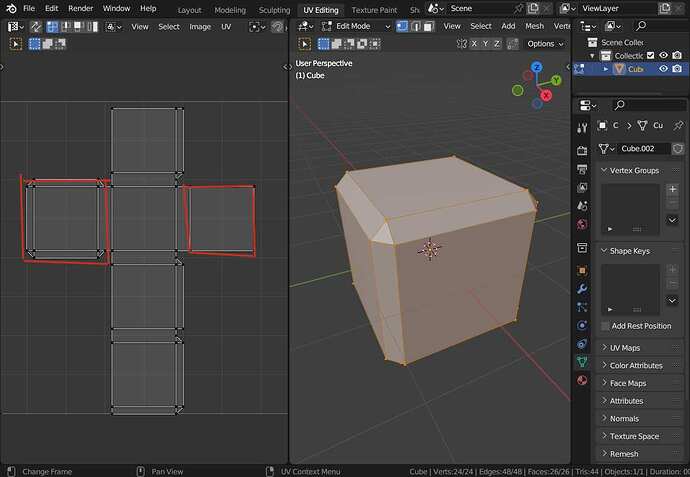This screenshot has width=690, height=477.
Task: Toggle auto merge vertices icon
Action: 513,44
